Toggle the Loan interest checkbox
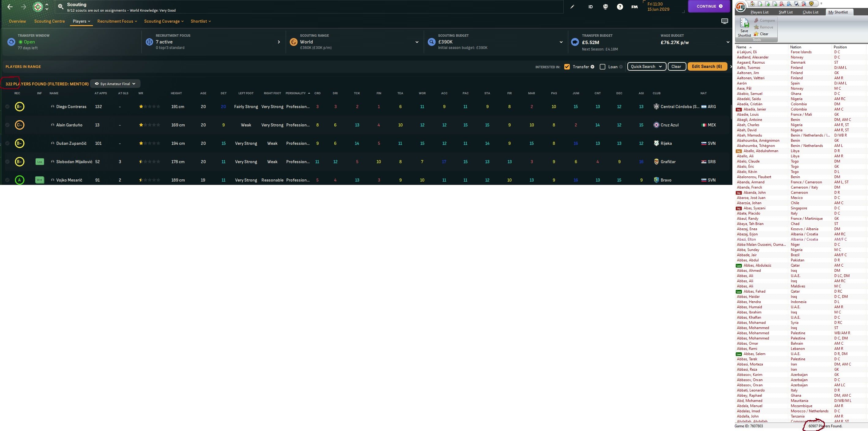 coord(603,67)
